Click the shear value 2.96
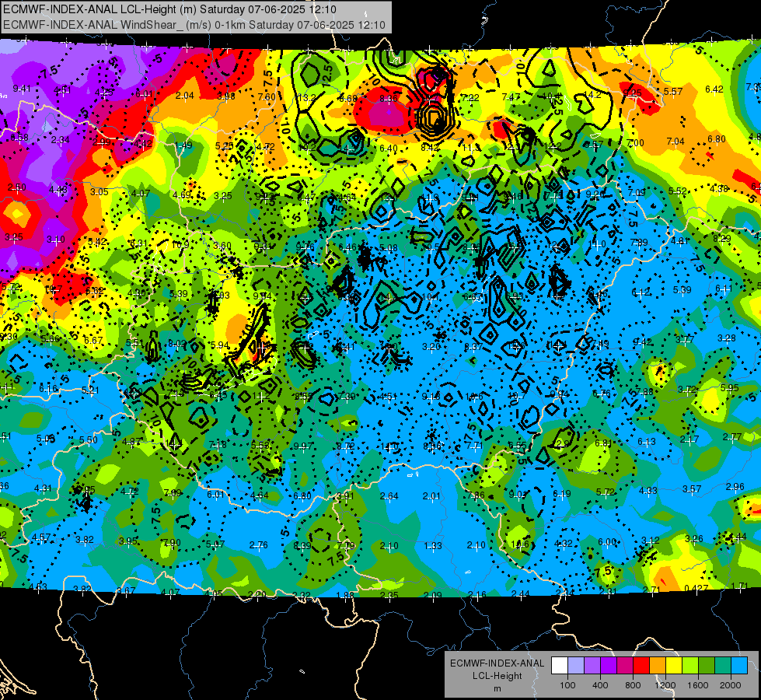The height and width of the screenshot is (700, 761). click(x=736, y=486)
